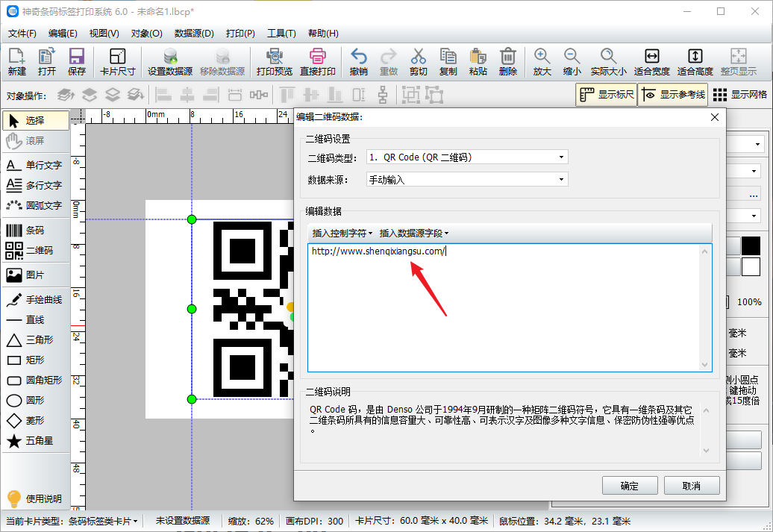
Task: Click the 未设置数据源 status bar entry
Action: pos(183,521)
